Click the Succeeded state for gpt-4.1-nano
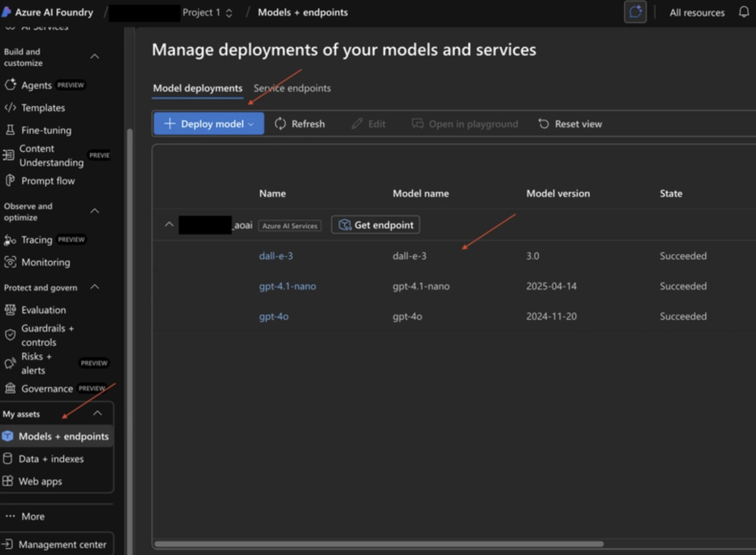The height and width of the screenshot is (555, 756). [x=683, y=286]
